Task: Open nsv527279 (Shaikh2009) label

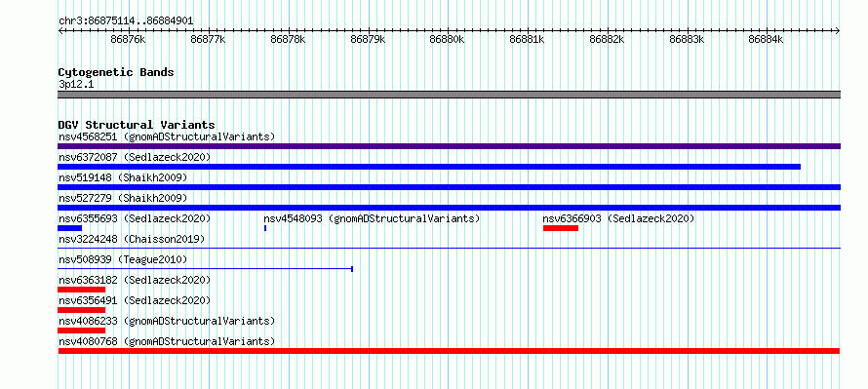Action: coord(123,198)
